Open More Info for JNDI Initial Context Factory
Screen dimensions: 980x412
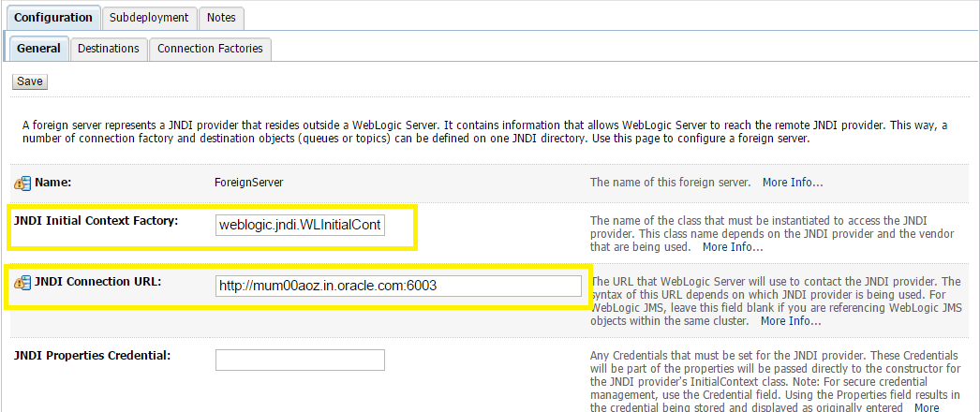click(733, 247)
